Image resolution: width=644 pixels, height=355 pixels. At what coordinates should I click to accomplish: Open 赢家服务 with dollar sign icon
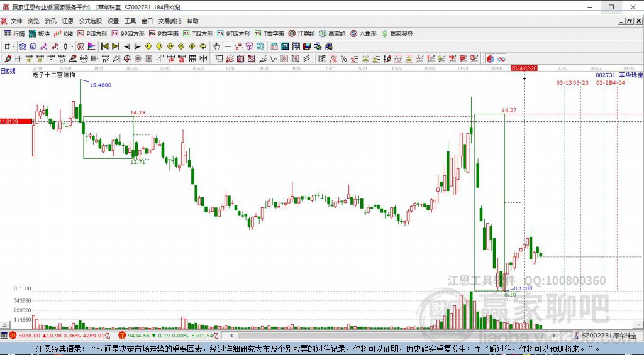[397, 34]
